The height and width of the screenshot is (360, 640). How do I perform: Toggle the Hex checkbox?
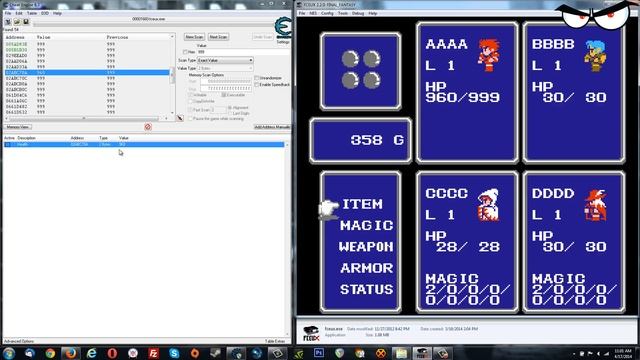[x=185, y=52]
